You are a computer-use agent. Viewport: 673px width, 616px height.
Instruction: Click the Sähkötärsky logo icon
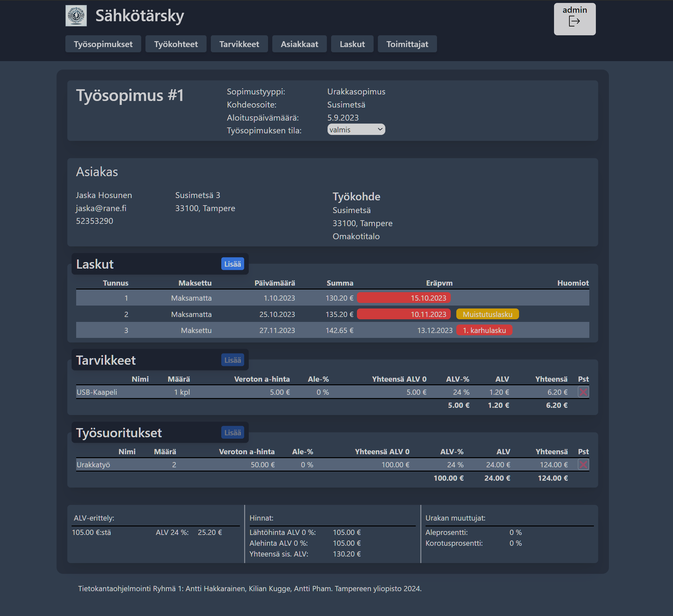[76, 15]
